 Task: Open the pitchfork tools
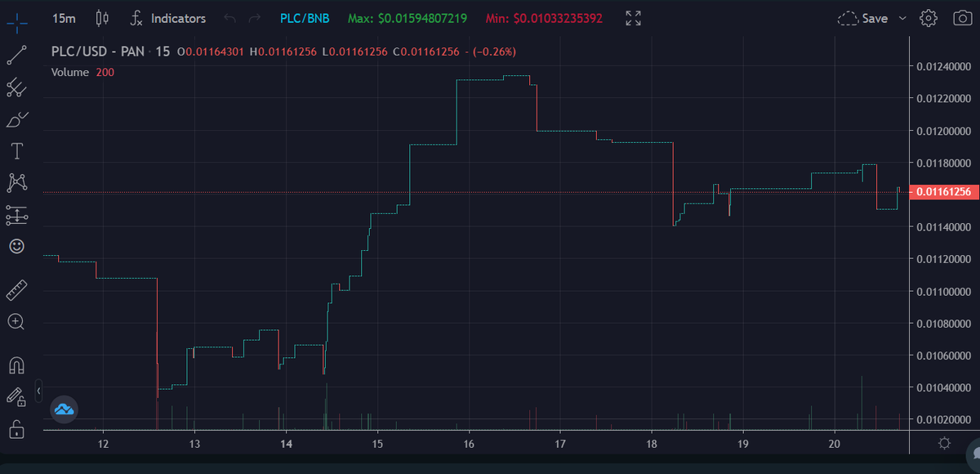tap(16, 87)
